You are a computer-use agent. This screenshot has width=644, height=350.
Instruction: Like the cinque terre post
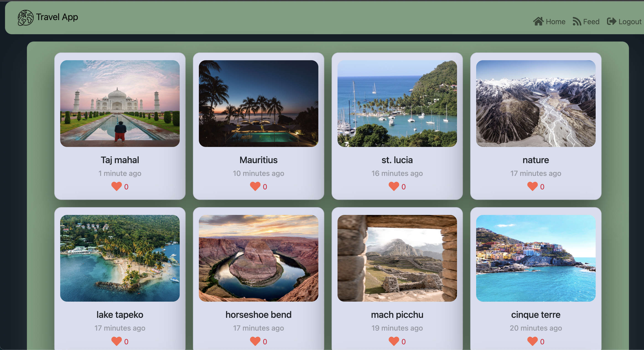(532, 341)
